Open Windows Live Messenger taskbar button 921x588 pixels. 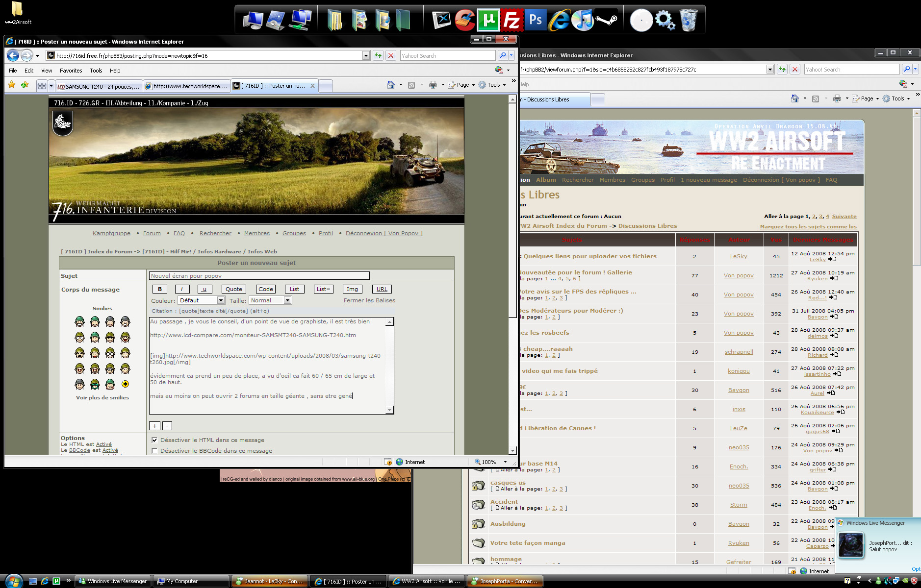click(x=113, y=581)
